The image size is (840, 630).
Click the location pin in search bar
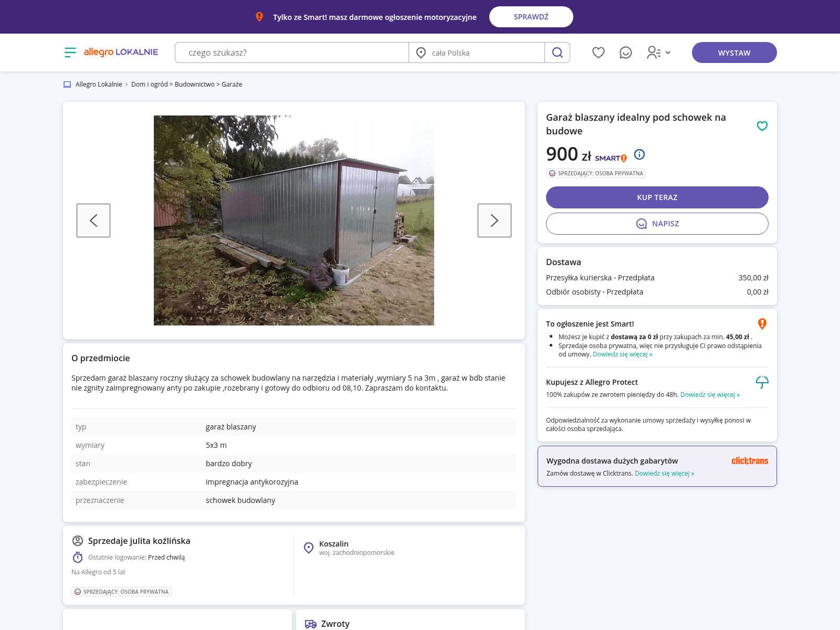click(421, 52)
